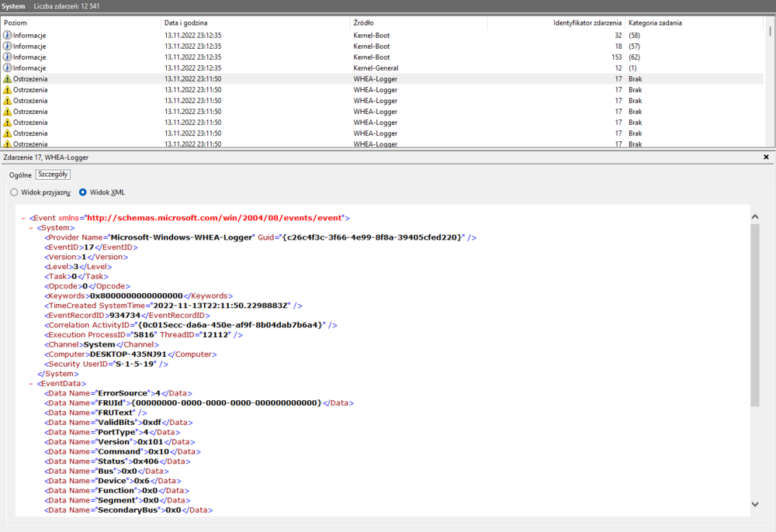
Task: Sort by Identyfikator zdarzenia column header
Action: [556, 22]
